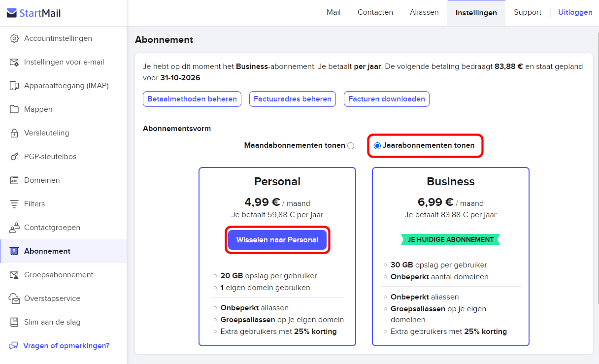Click 'Onbeperkt aantal domeinen' text
599x364 pixels.
click(439, 277)
